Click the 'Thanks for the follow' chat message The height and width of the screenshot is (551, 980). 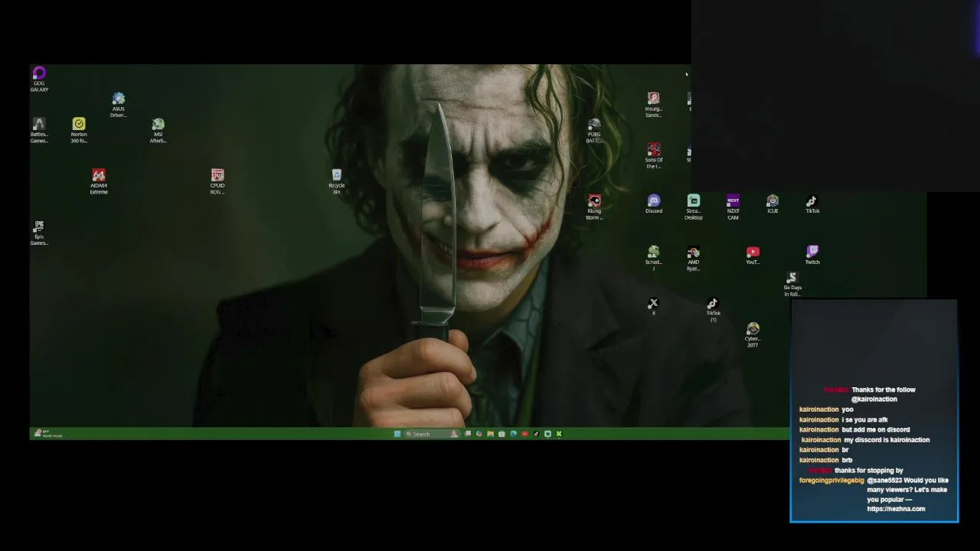point(884,390)
